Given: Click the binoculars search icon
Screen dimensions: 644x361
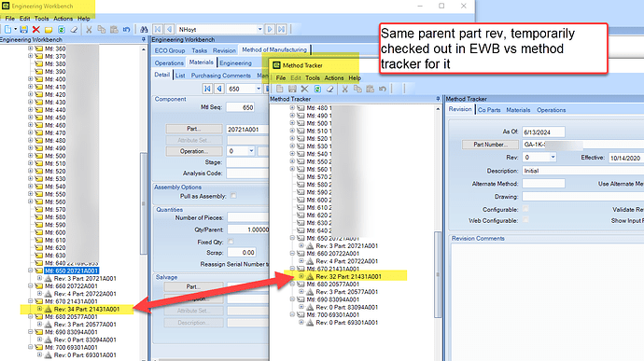Looking at the screenshot, I should (x=144, y=30).
